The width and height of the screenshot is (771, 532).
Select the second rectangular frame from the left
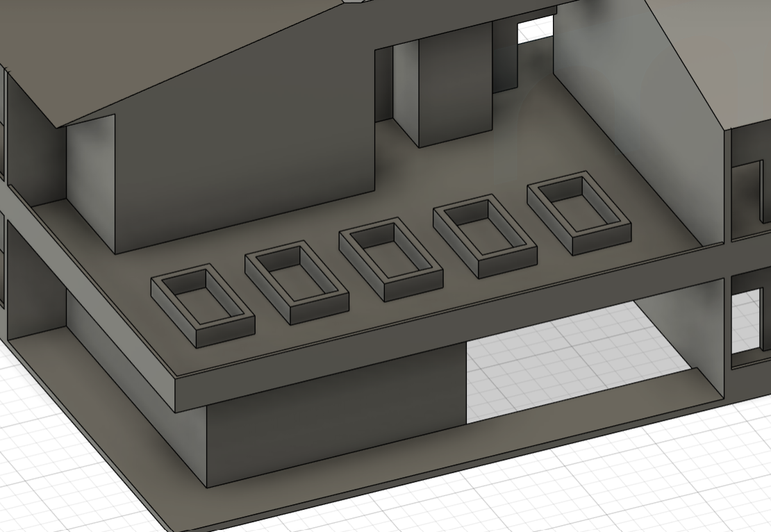[297, 283]
